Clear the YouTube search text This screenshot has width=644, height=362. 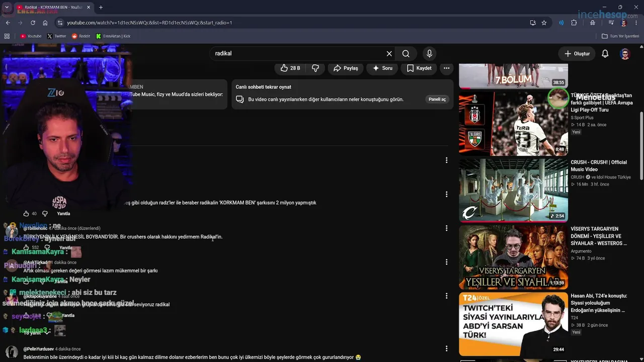[389, 53]
